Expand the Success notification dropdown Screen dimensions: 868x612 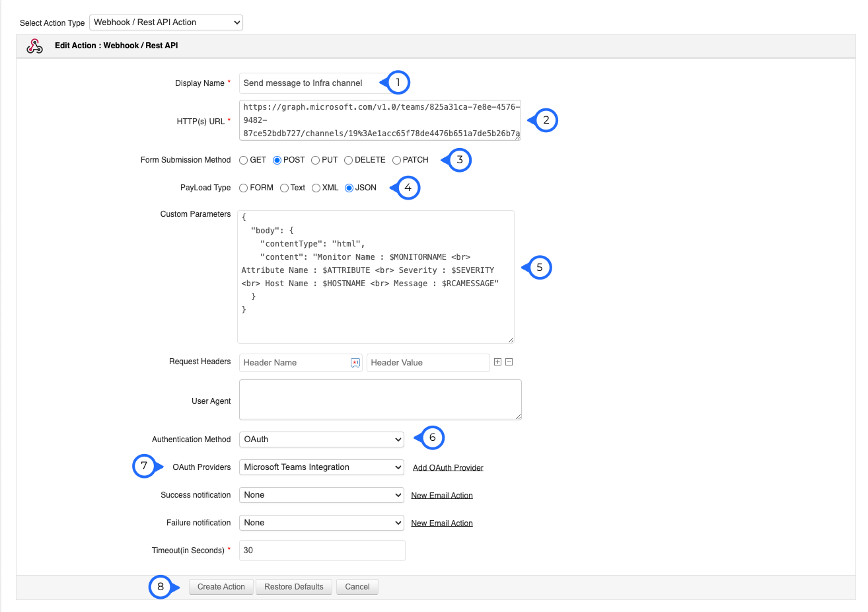coord(322,495)
